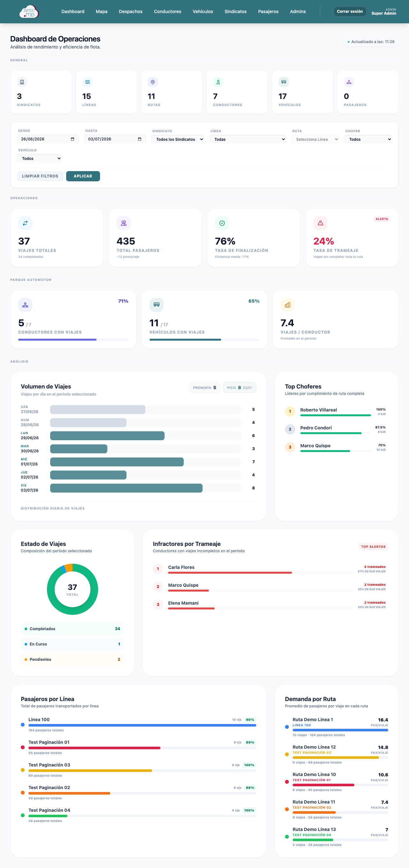Click the Vehículos con Viajes progress bar
409x868 pixels.
point(204,340)
